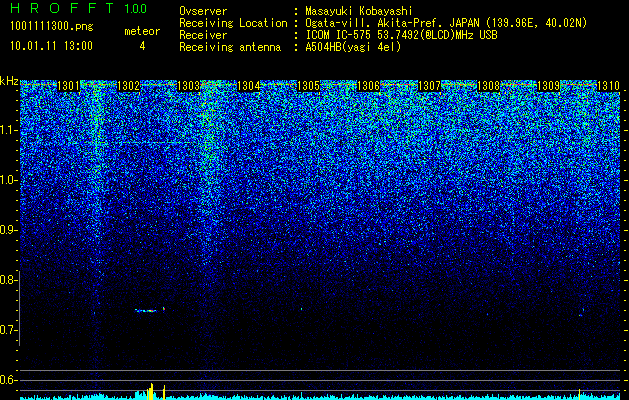Click the 1308 time marker
Viewport: 629px width, 400px height.
pos(489,86)
